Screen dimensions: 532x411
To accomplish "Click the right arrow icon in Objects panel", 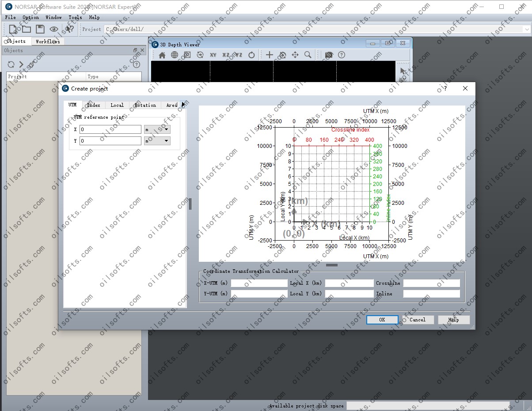I will point(21,64).
